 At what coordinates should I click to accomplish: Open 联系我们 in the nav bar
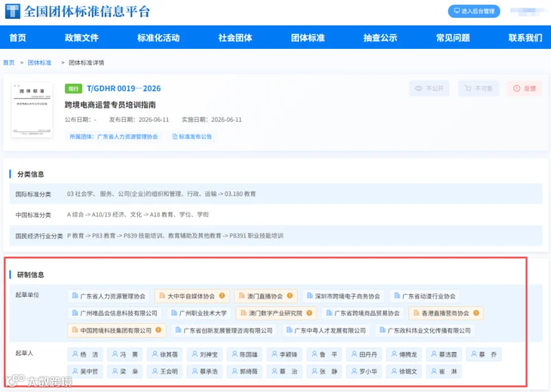tap(525, 37)
